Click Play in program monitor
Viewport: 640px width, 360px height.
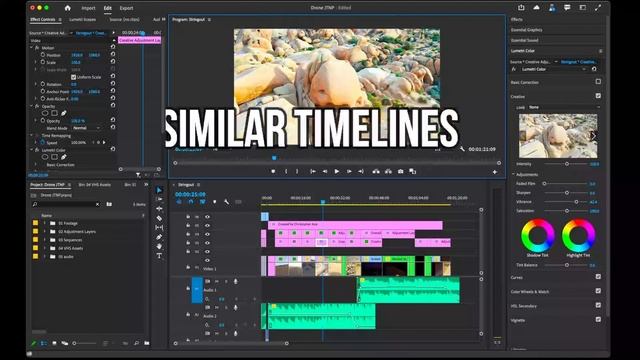[x=337, y=171]
